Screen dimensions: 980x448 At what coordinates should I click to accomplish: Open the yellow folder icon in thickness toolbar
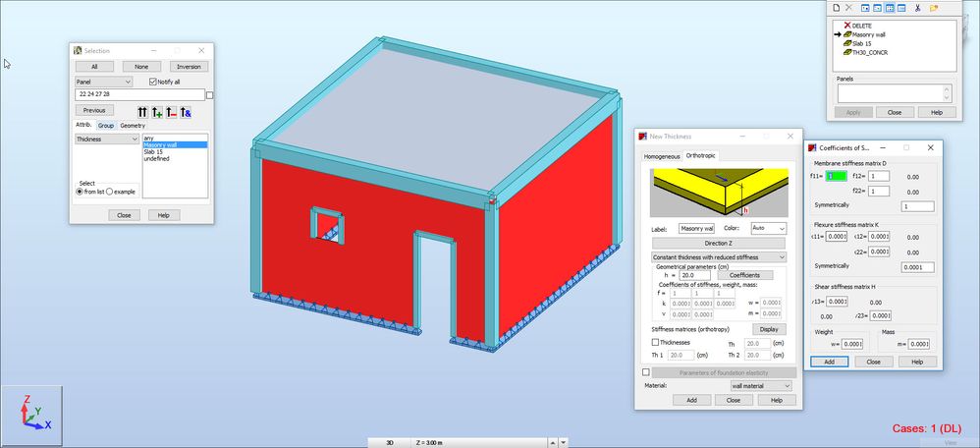point(934,8)
